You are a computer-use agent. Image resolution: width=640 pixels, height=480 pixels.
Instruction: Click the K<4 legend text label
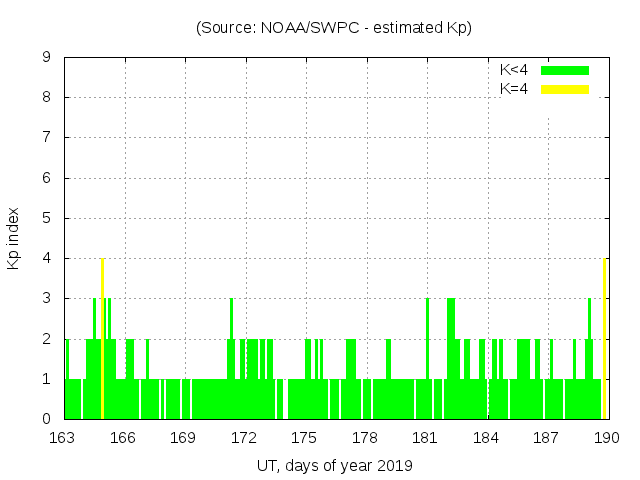[514, 70]
